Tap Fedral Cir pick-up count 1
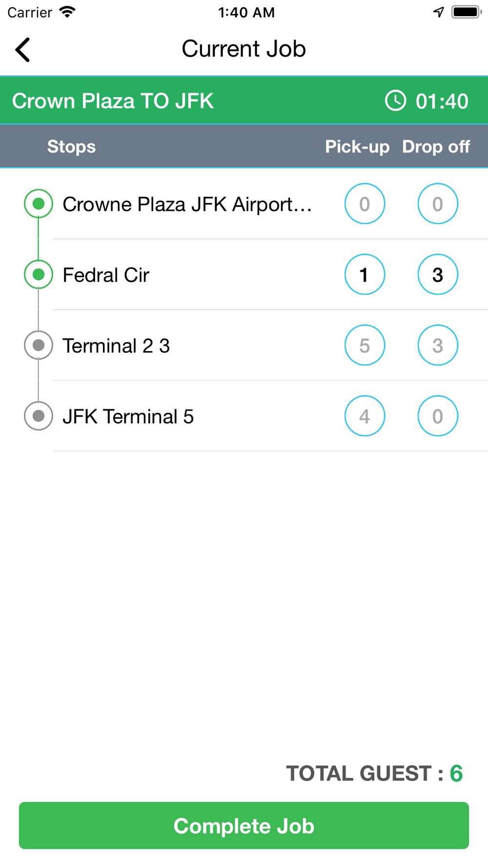The image size is (488, 868). click(365, 274)
